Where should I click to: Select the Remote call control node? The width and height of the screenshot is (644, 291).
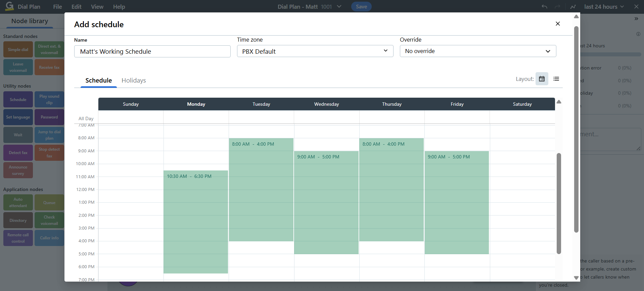(18, 238)
